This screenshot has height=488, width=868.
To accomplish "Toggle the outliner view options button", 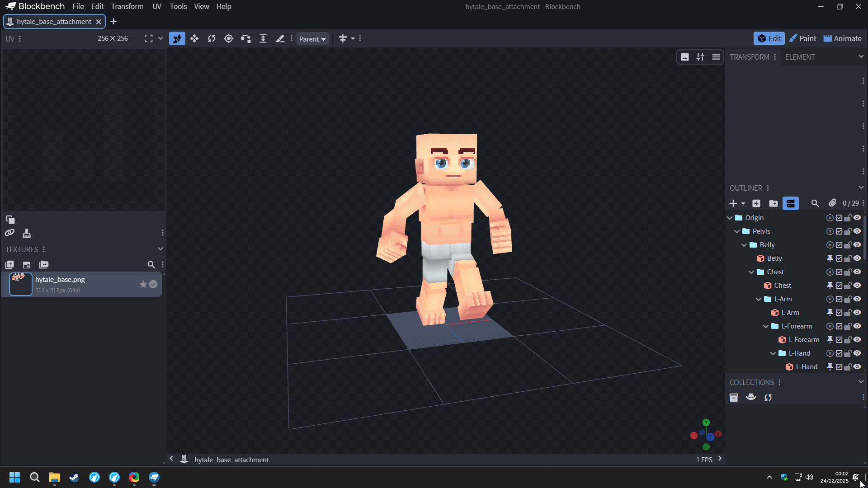I will pyautogui.click(x=791, y=203).
